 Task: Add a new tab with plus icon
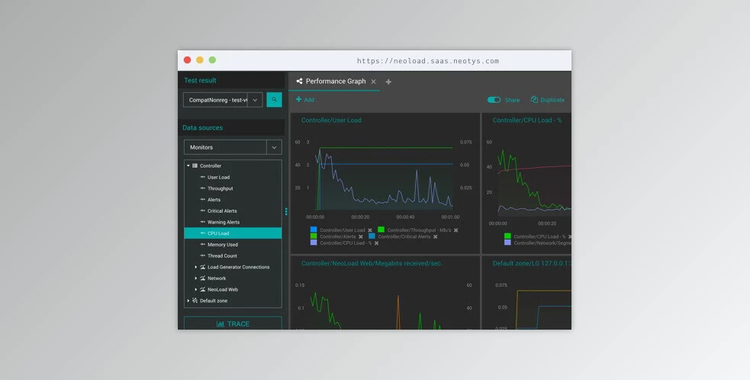click(388, 82)
